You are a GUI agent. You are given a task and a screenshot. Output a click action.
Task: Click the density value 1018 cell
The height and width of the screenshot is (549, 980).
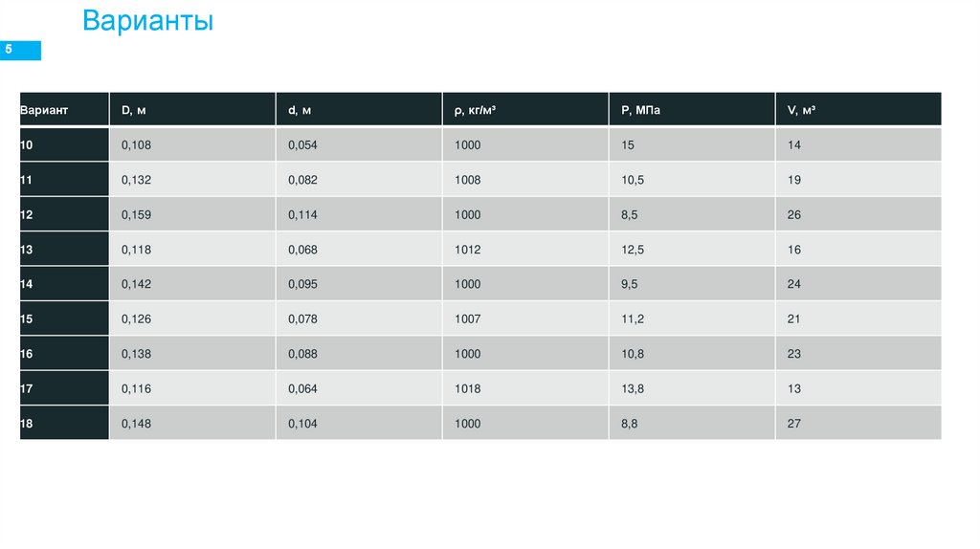pos(469,388)
